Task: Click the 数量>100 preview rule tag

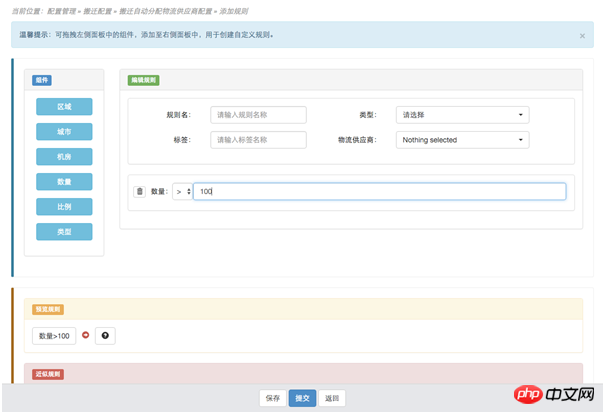Action: point(54,336)
